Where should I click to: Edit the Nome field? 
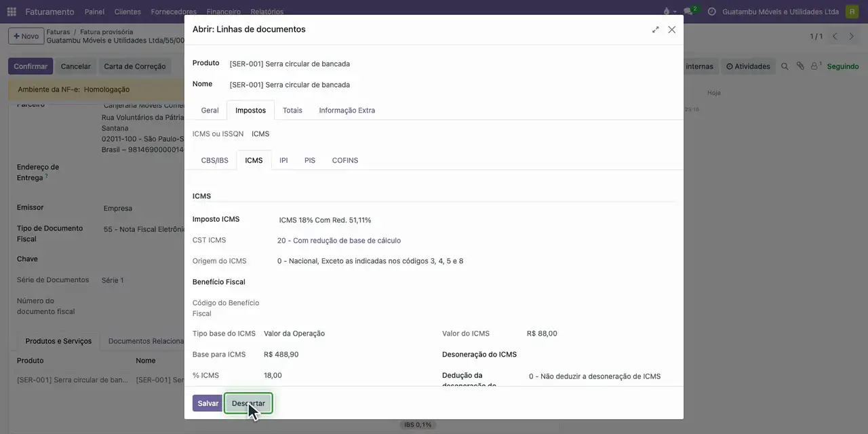(452, 85)
